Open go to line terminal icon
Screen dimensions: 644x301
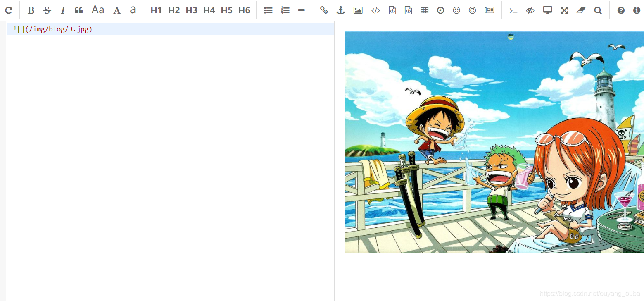513,10
